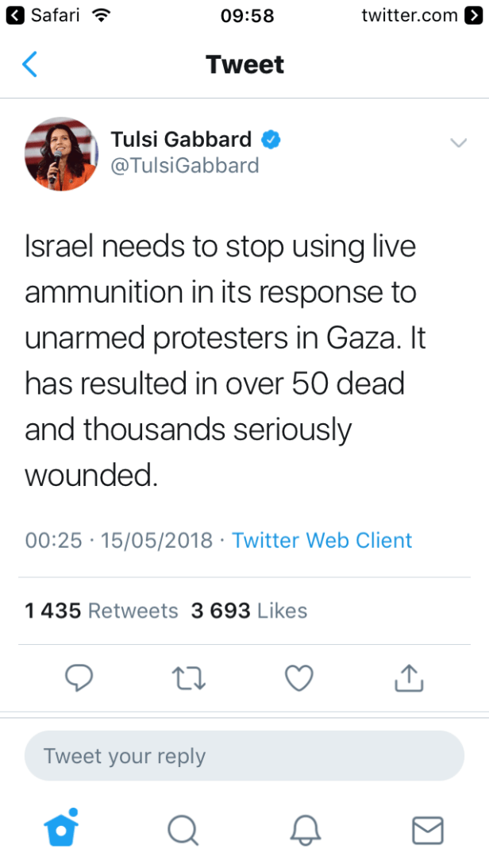The width and height of the screenshot is (489, 868).
Task: Open Tulsi Gabbard's profile picture
Action: [x=61, y=155]
